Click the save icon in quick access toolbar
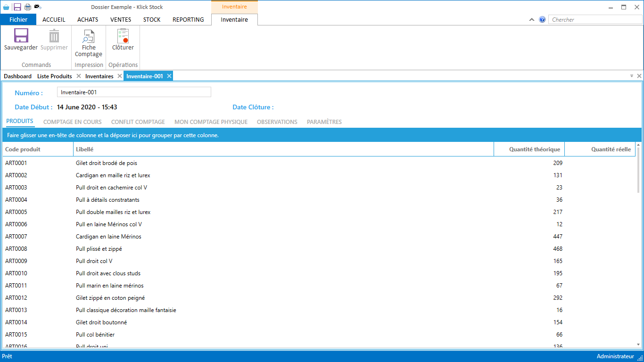Screen dimensions: 644x362 (x=17, y=7)
